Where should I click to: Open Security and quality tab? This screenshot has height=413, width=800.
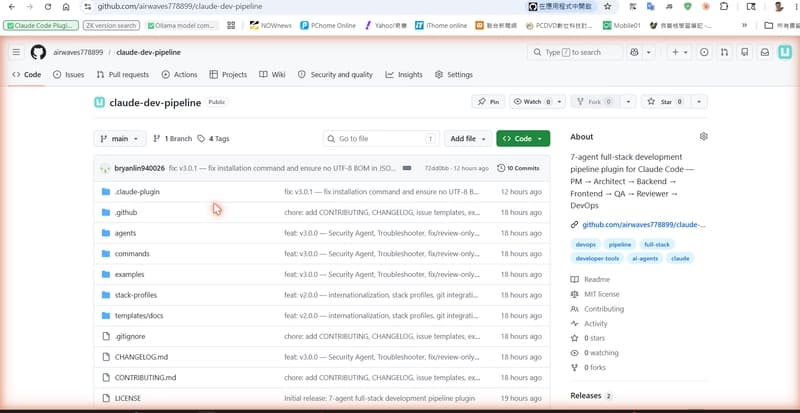(335, 75)
